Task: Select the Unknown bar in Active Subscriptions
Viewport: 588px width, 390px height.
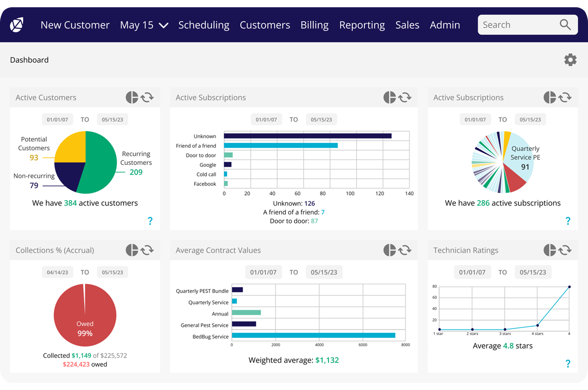Action: (308, 136)
